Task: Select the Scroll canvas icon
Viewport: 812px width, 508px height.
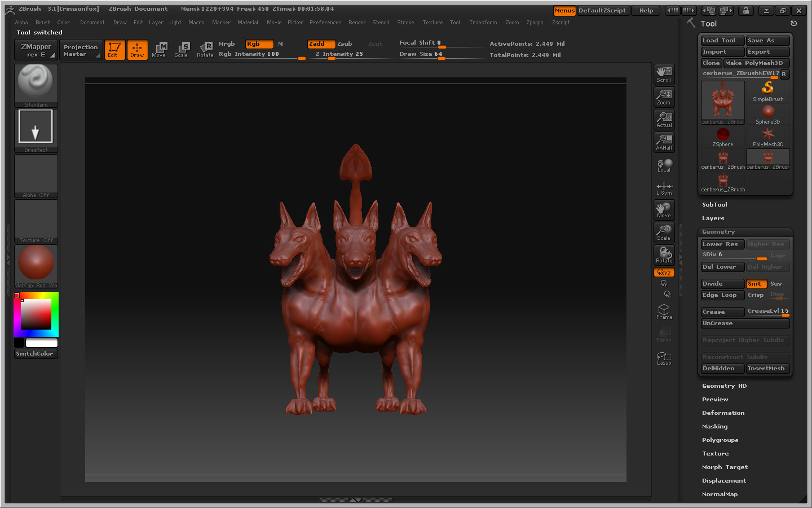Action: click(x=664, y=74)
